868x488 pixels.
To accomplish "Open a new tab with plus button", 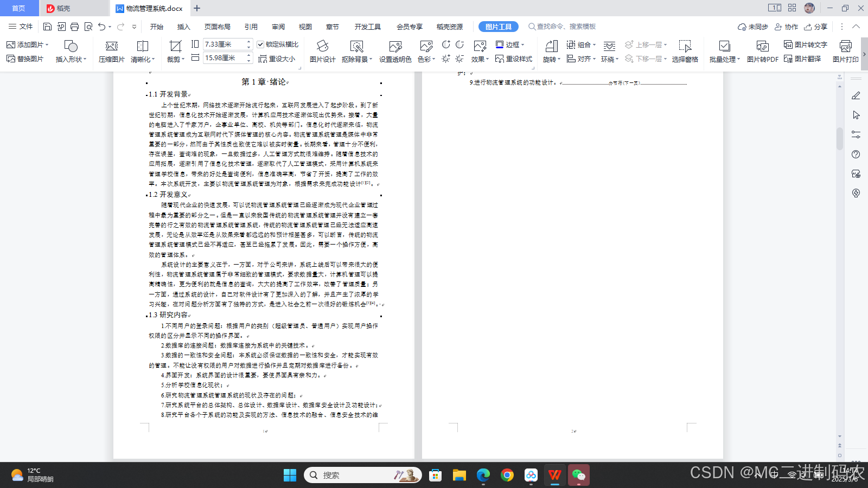I will 197,8.
